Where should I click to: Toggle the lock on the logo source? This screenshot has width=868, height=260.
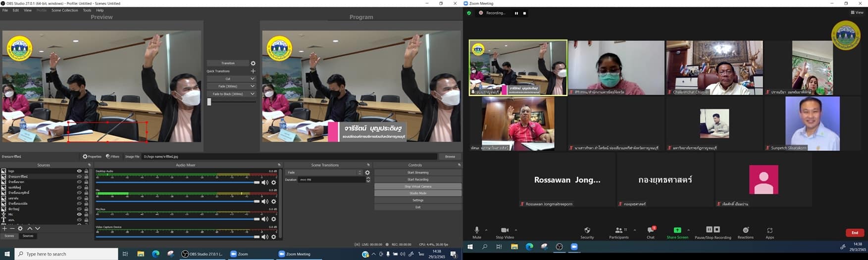[86, 171]
